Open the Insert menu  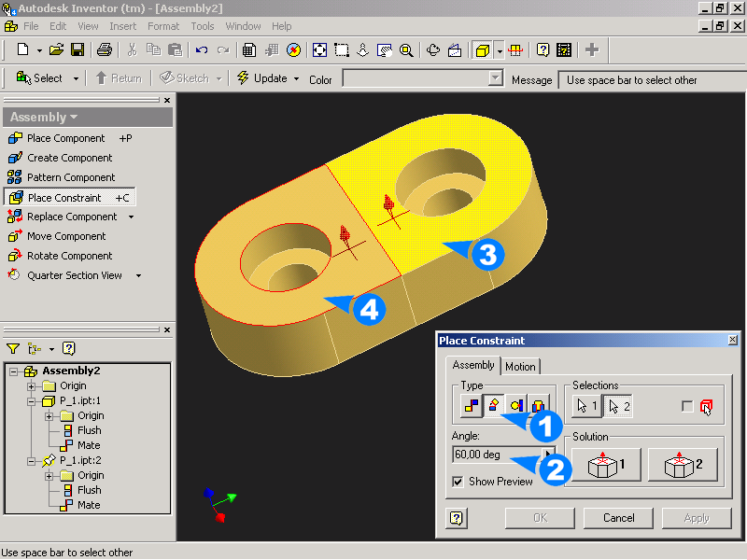[122, 26]
